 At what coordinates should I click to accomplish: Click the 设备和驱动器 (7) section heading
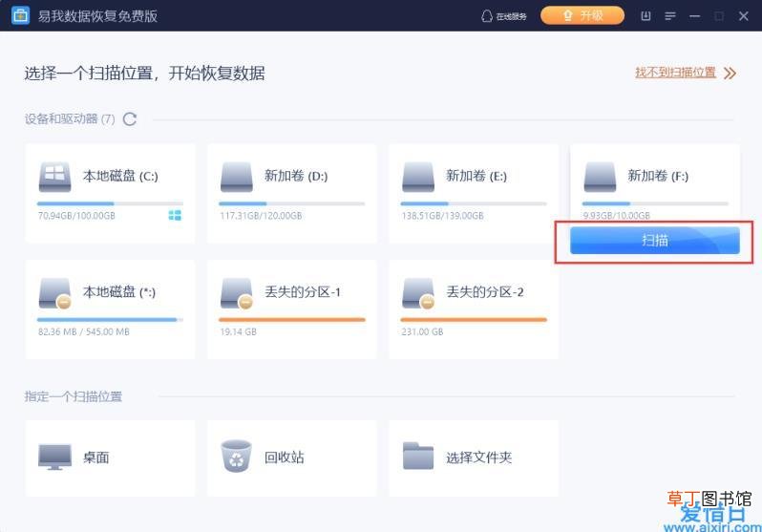(70, 118)
